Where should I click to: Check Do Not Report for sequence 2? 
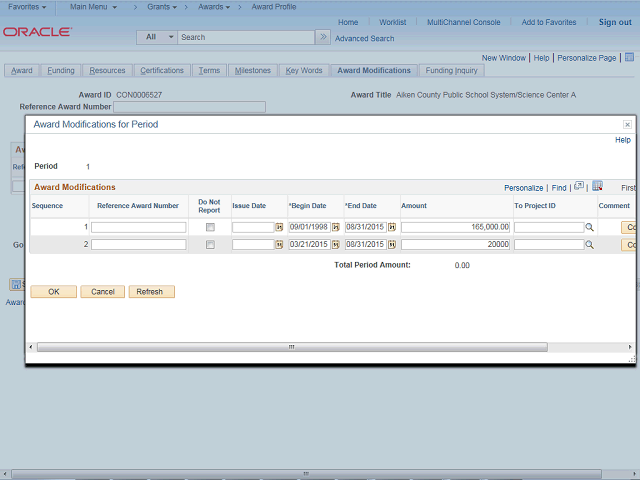click(x=210, y=245)
